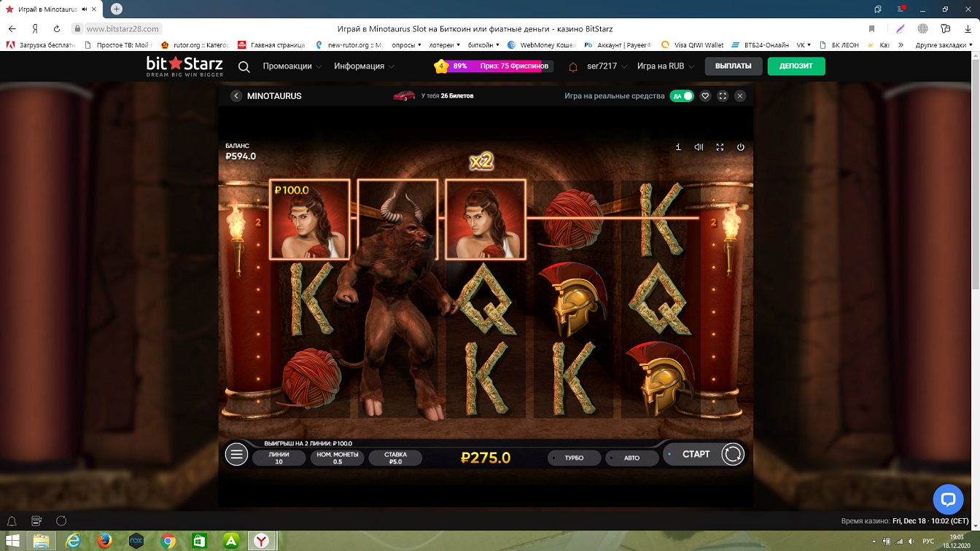980x551 pixels.
Task: Mute the in-game sound speaker icon
Action: click(699, 147)
